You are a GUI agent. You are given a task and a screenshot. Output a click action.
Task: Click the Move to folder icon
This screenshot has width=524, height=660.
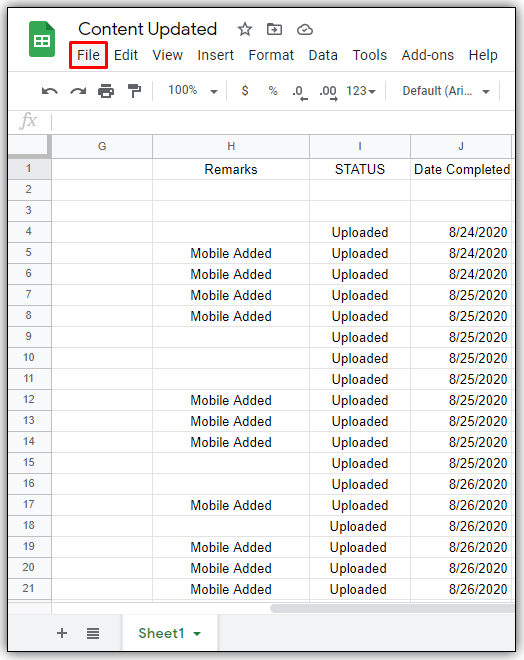click(x=274, y=29)
